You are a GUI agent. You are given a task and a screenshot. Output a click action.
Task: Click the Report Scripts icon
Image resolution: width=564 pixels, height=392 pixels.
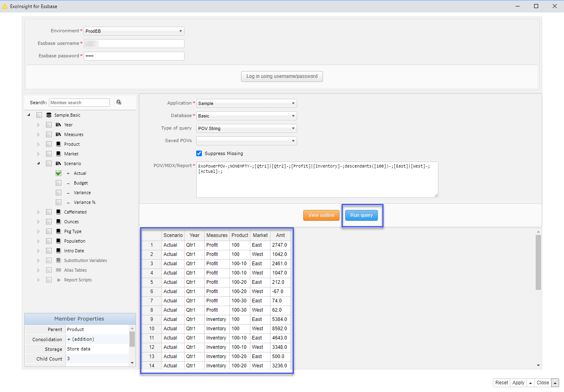point(59,280)
